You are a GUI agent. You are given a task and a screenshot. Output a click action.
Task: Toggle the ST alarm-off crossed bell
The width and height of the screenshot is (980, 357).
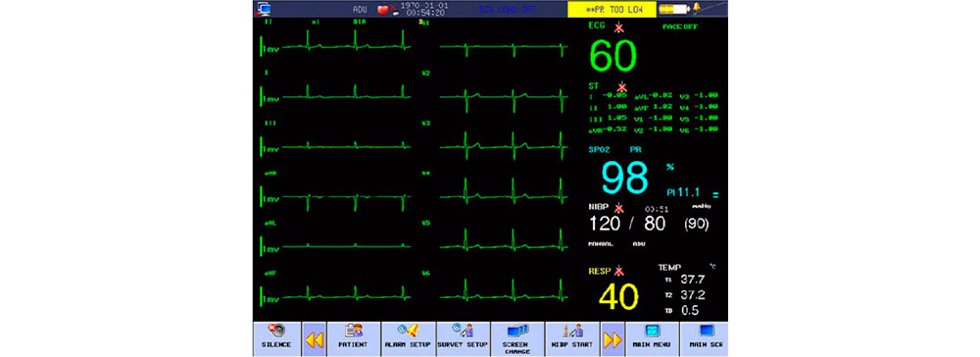[621, 86]
